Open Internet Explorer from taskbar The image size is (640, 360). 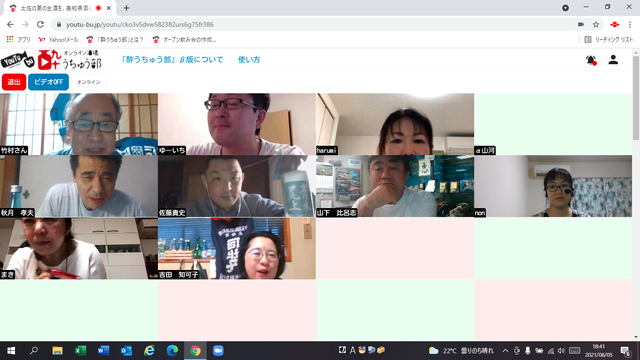[149, 351]
